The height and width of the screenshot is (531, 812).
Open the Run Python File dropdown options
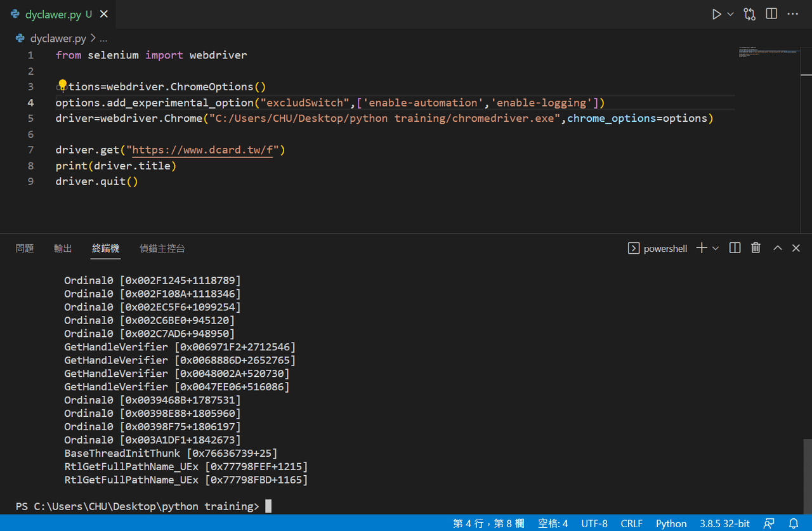pos(730,14)
